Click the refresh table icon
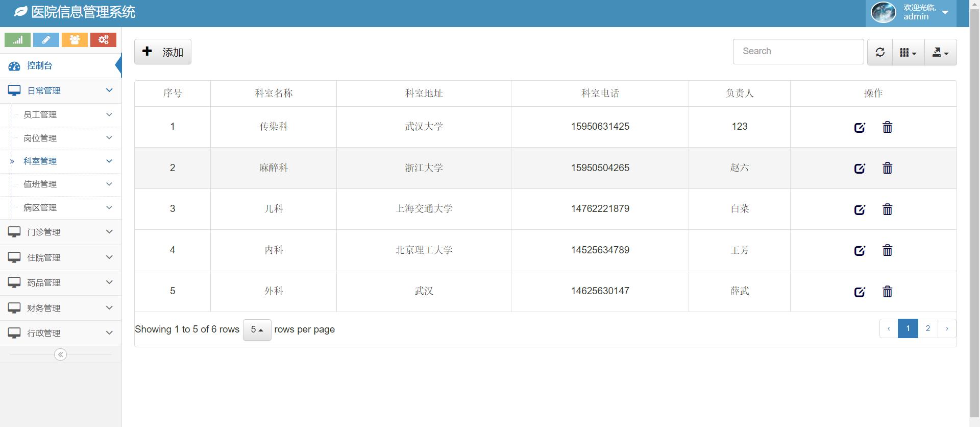Viewport: 980px width, 427px height. [880, 52]
